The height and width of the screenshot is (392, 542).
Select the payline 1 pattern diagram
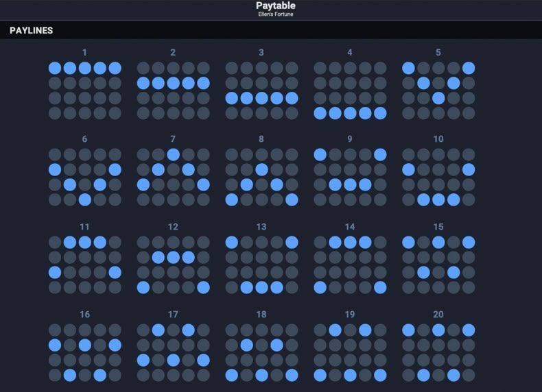coord(84,90)
